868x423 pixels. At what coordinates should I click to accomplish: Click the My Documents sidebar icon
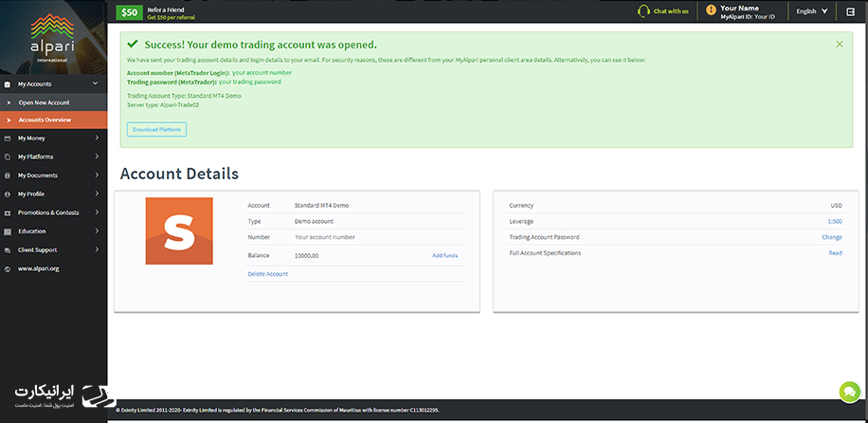[x=7, y=175]
